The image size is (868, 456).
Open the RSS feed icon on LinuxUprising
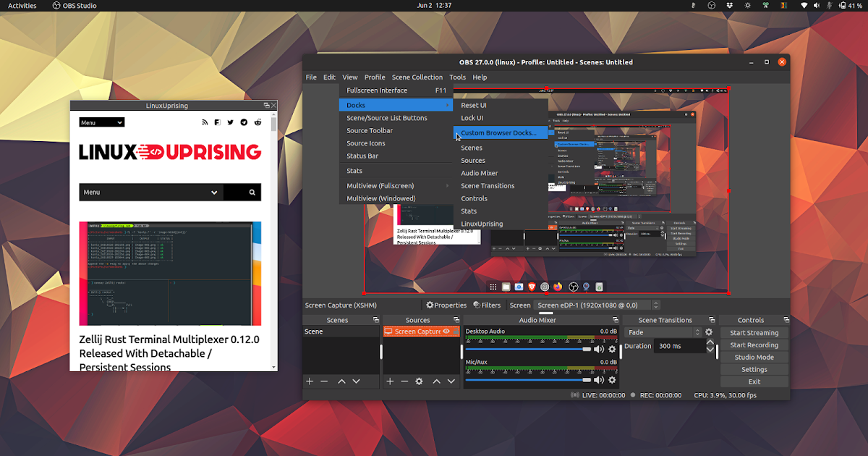205,122
